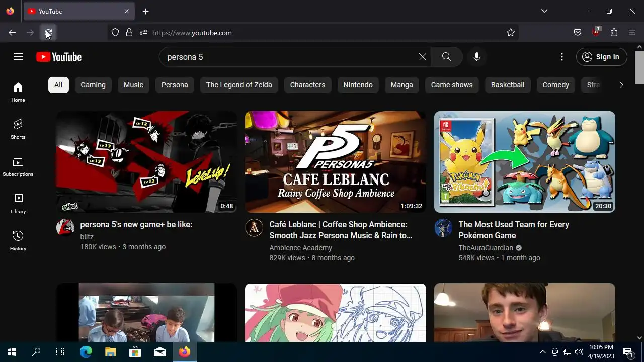The height and width of the screenshot is (362, 644).
Task: Select the Comedy filter chip
Action: coord(555,85)
